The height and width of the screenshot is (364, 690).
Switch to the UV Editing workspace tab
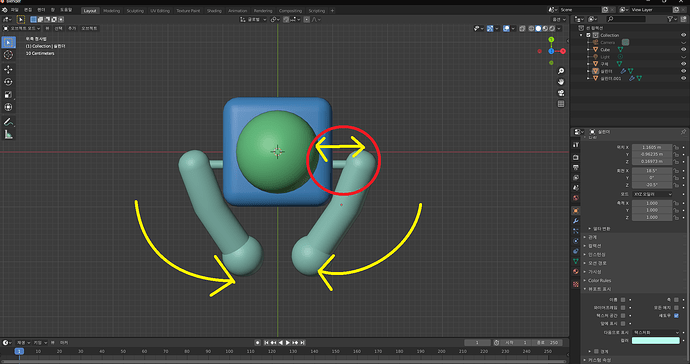pos(160,11)
